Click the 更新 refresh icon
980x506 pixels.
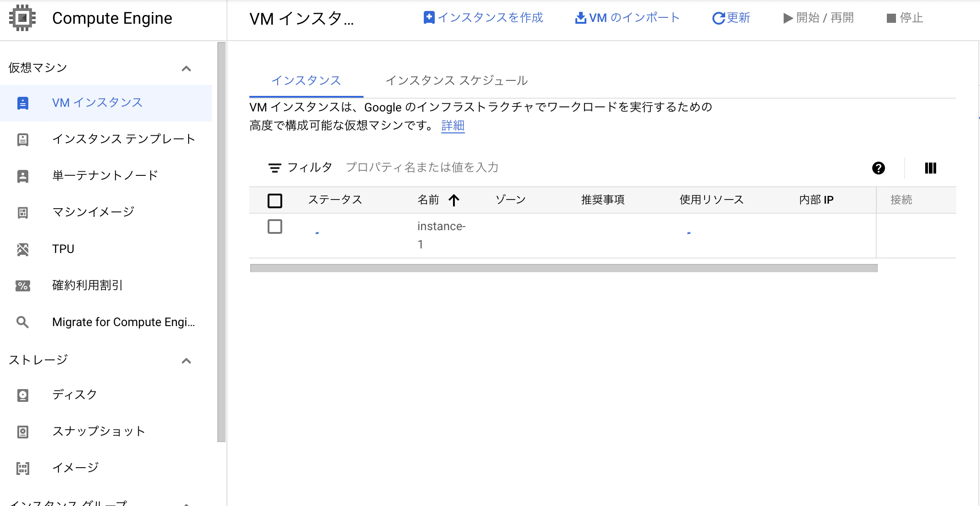point(718,18)
